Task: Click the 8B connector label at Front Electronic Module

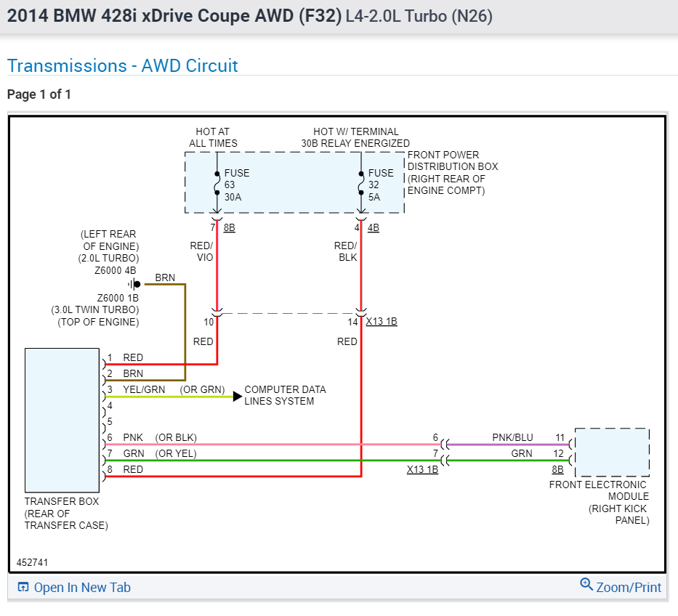Action: coord(558,470)
